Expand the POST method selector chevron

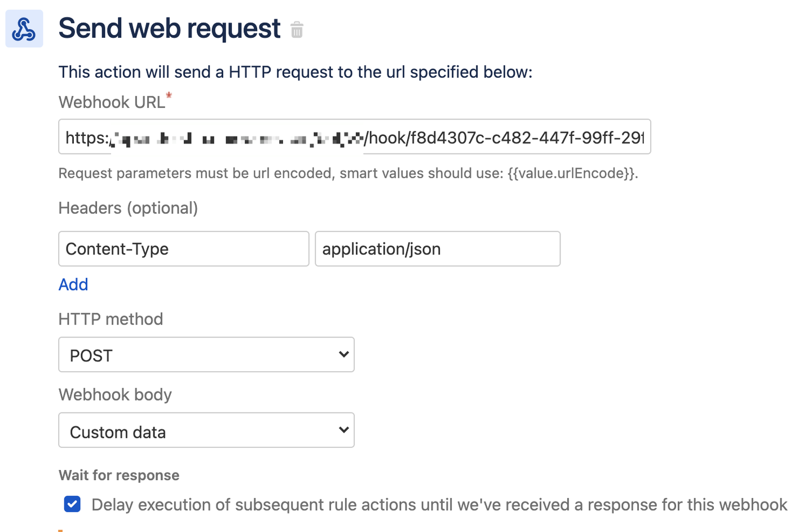click(344, 354)
